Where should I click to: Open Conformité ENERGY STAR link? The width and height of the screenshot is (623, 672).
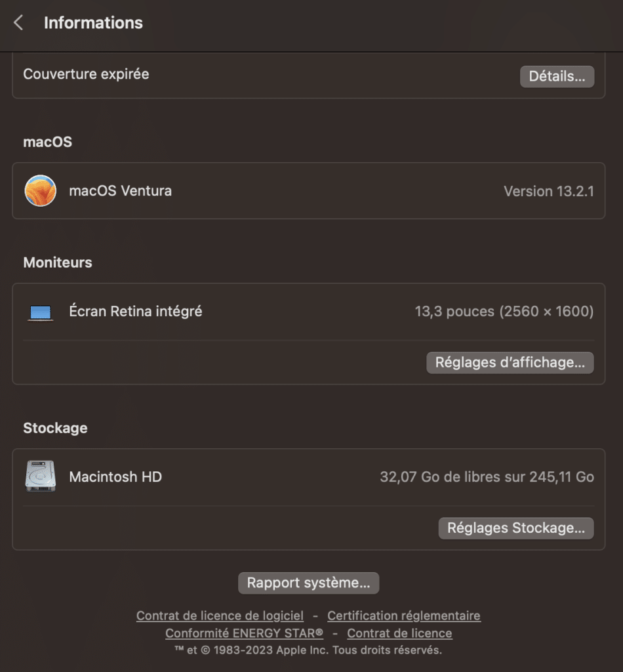pos(244,633)
